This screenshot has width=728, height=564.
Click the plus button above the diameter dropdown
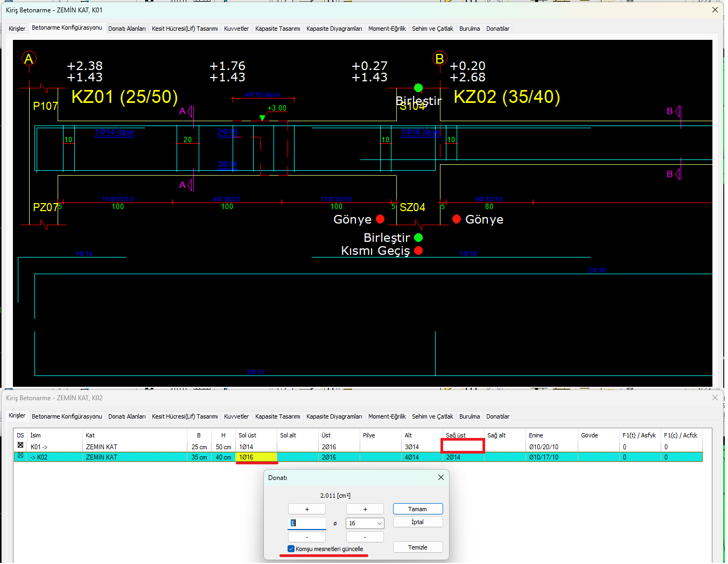pyautogui.click(x=365, y=509)
